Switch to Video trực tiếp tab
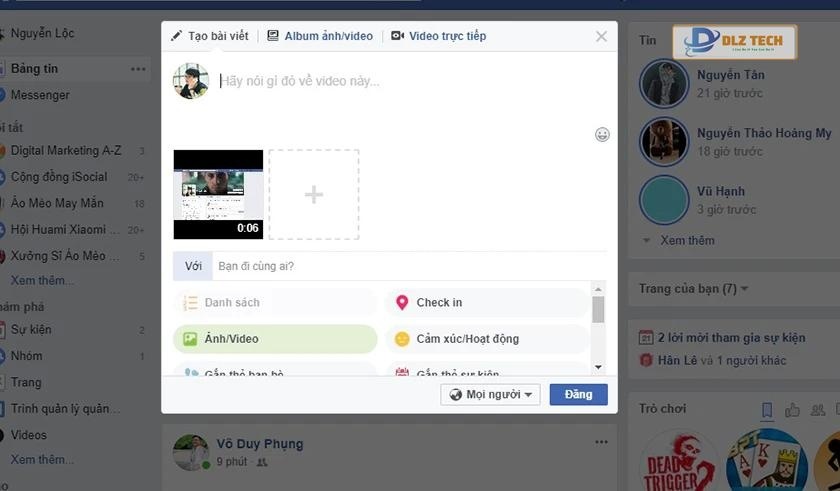This screenshot has height=491, width=840. 438,36
